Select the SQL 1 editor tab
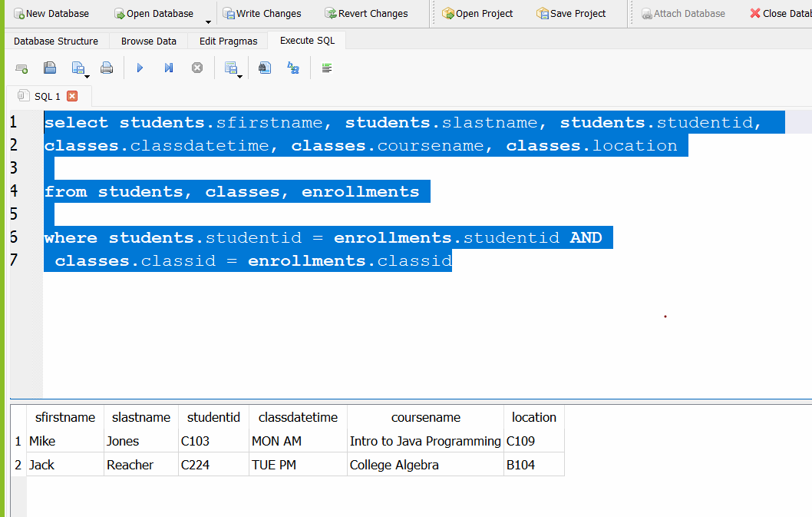 [47, 97]
